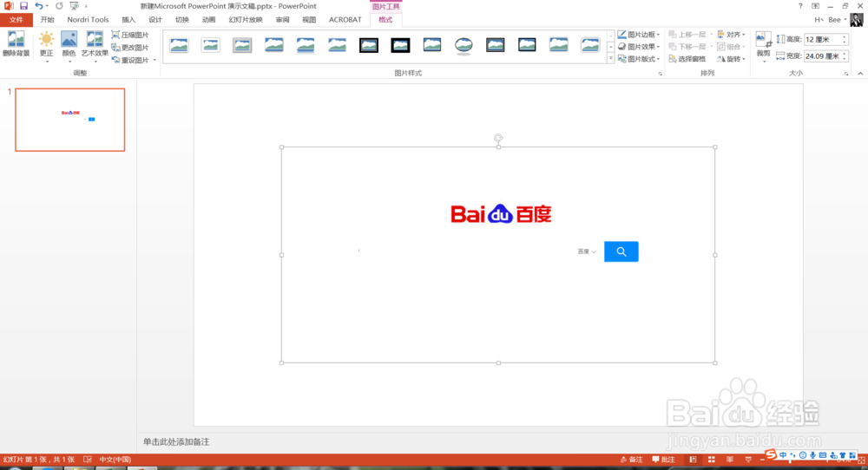Open 旋转 (Rotate) dropdown
The image size is (868, 470).
pos(731,59)
